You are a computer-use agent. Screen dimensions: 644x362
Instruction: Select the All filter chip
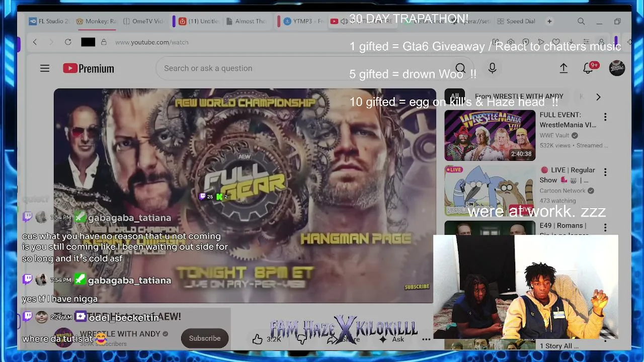(x=455, y=97)
